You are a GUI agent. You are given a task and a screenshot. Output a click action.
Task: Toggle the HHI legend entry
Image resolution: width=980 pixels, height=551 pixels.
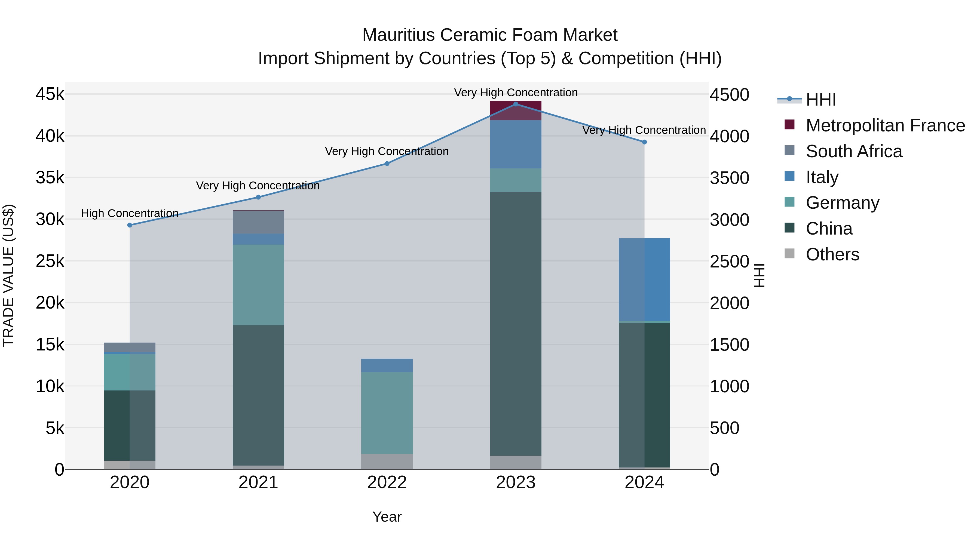tap(807, 100)
